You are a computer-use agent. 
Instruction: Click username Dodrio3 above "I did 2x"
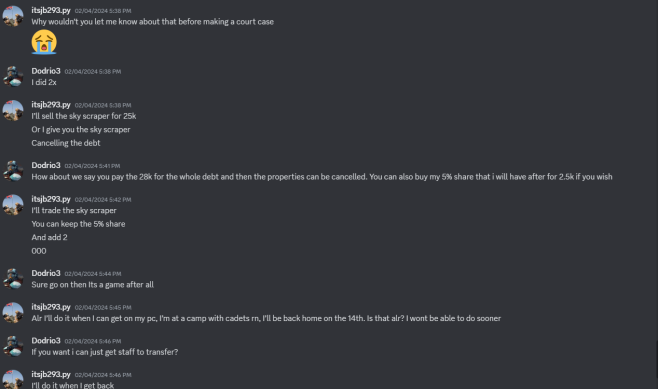(46, 71)
